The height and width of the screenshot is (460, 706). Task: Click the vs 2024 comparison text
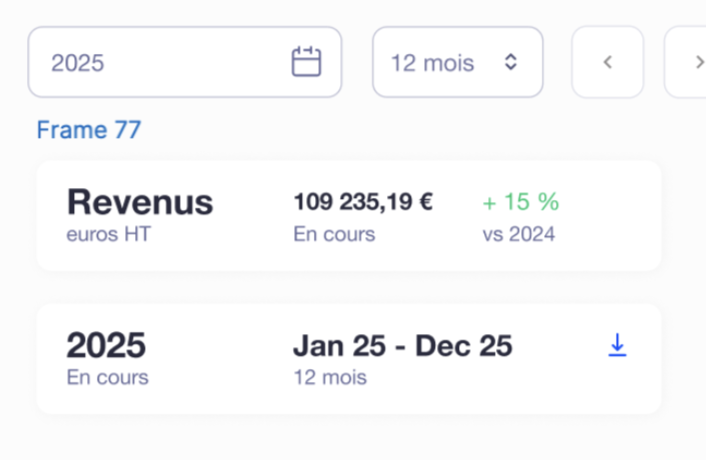pos(518,235)
